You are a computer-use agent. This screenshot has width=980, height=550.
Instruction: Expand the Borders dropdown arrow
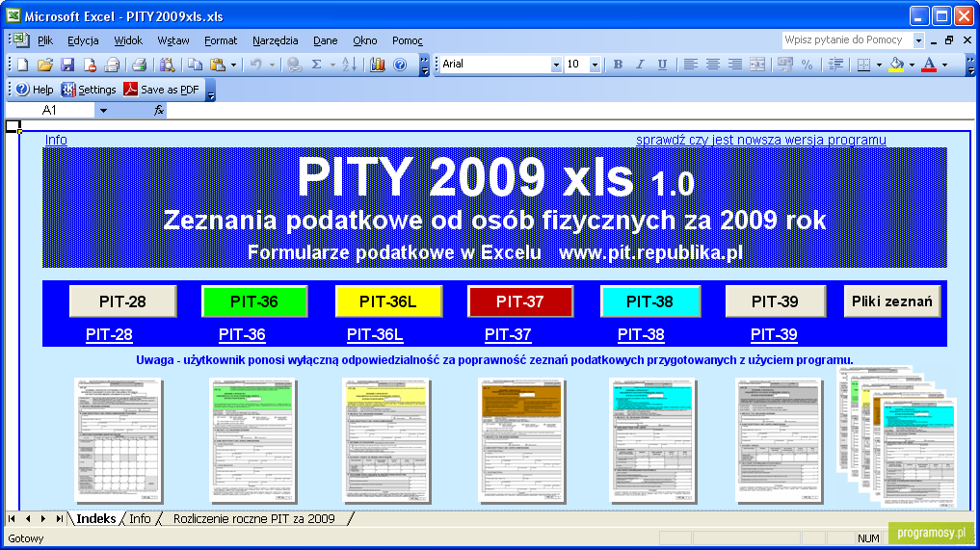[880, 65]
